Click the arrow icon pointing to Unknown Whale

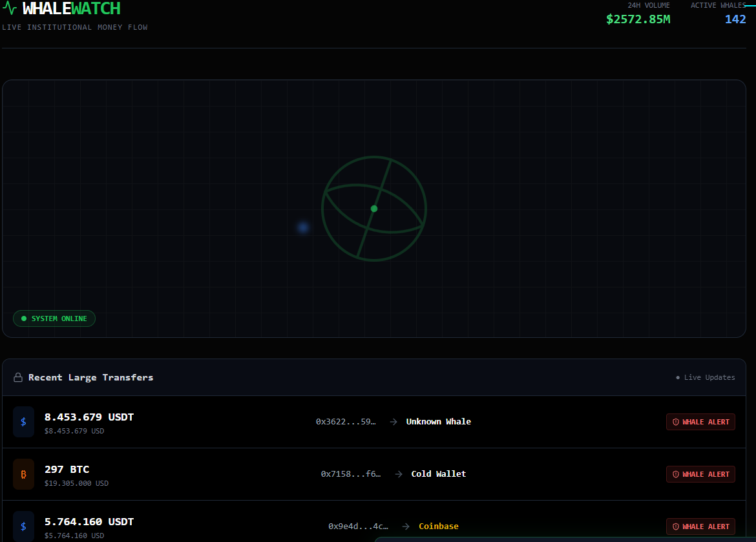pos(394,421)
